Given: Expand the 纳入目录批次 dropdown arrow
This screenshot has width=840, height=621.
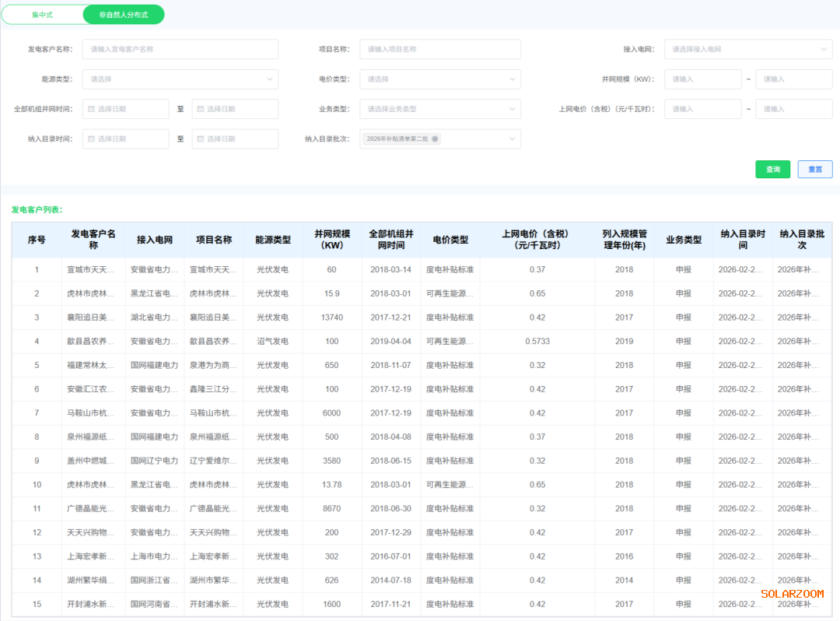Looking at the screenshot, I should coord(513,139).
